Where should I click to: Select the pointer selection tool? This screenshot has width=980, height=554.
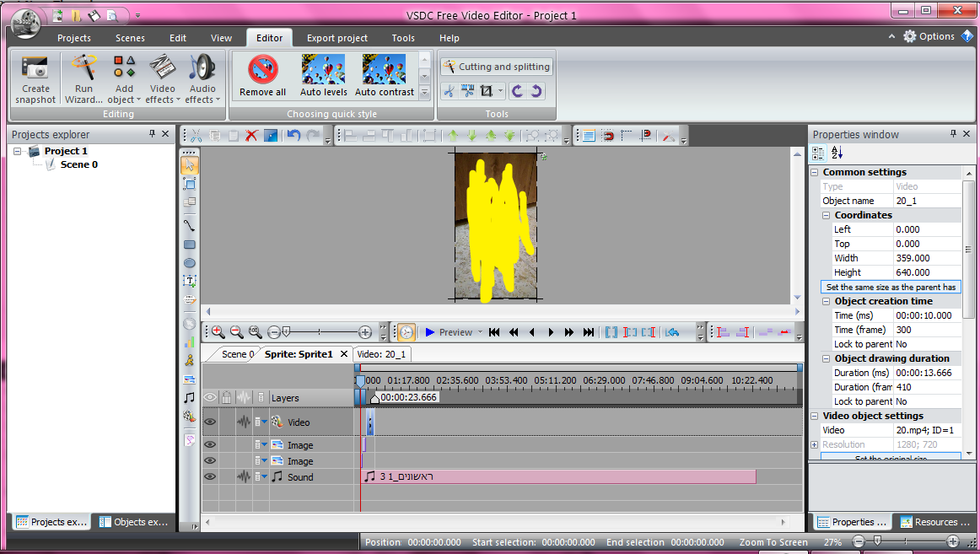click(190, 165)
